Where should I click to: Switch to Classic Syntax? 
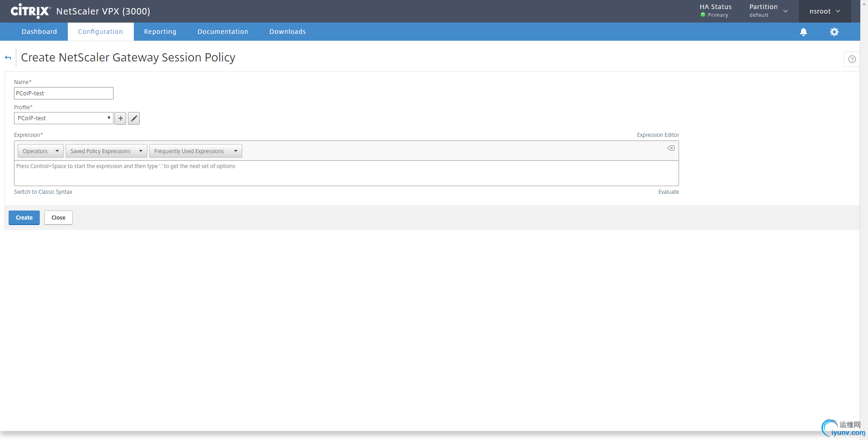(43, 192)
